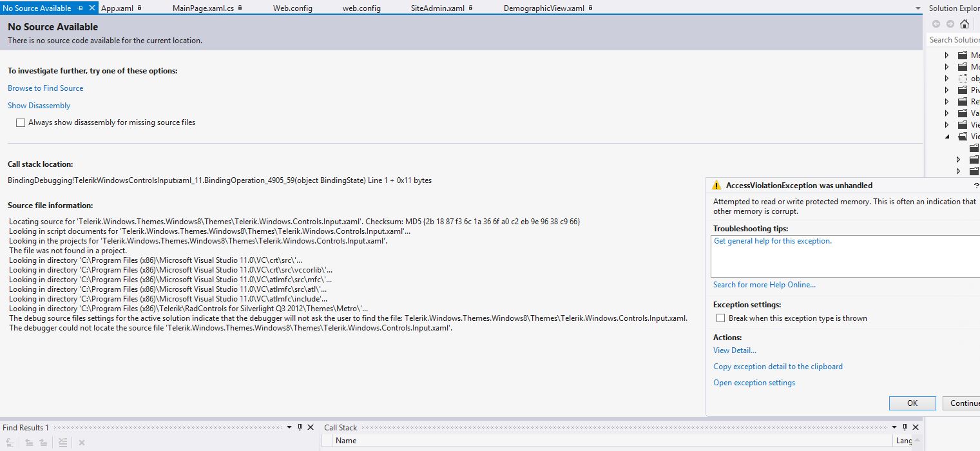The width and height of the screenshot is (980, 451).
Task: Click Solution Explorer Back arrow icon
Action: (936, 24)
